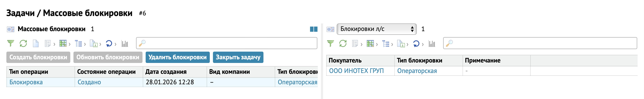Click the Удалить блокировки button

click(x=178, y=57)
